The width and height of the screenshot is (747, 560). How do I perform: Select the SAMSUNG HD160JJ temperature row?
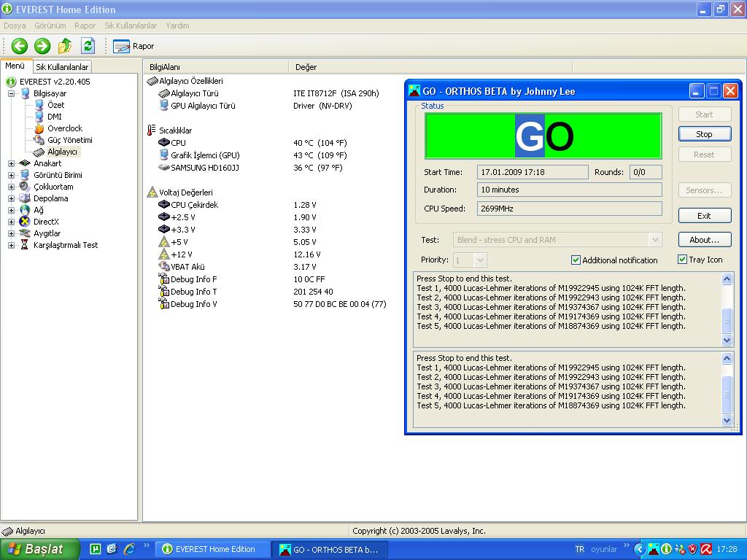(x=252, y=168)
